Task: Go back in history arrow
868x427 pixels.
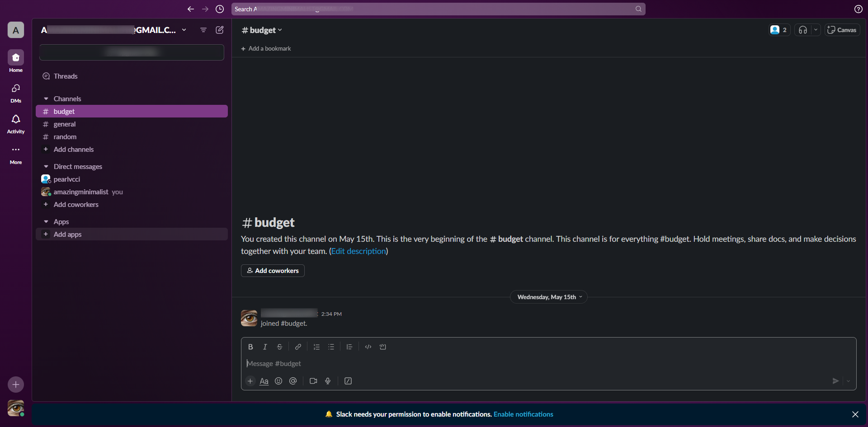Action: coord(191,9)
